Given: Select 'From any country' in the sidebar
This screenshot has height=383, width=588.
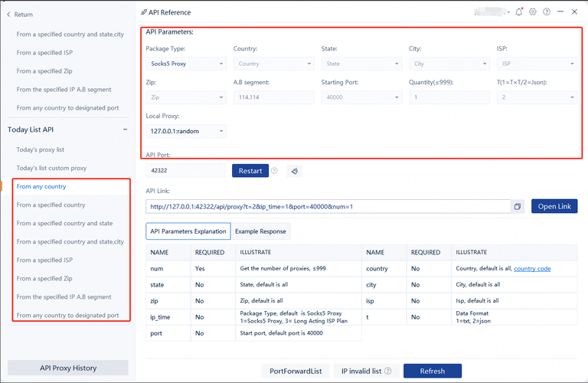Looking at the screenshot, I should (x=41, y=186).
